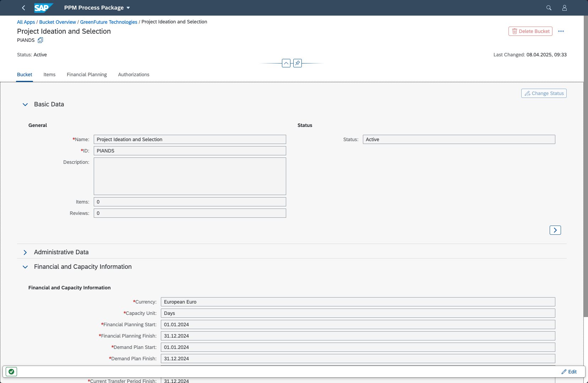Image resolution: width=588 pixels, height=383 pixels.
Task: Click the right arrow button in Basic Data
Action: pos(555,230)
